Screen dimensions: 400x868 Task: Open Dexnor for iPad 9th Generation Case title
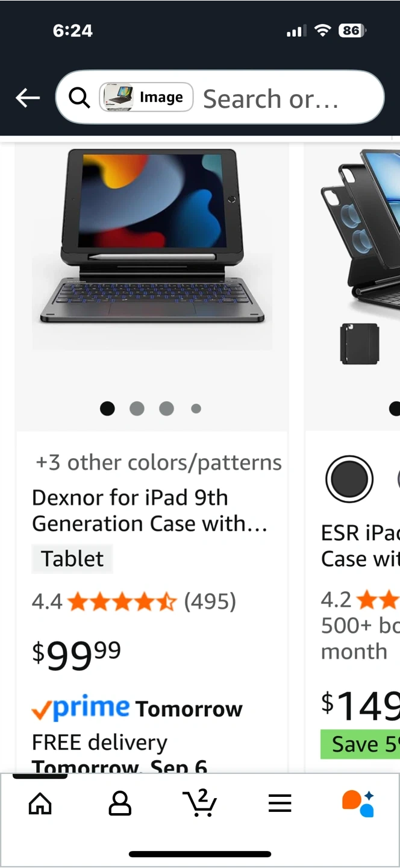(149, 511)
